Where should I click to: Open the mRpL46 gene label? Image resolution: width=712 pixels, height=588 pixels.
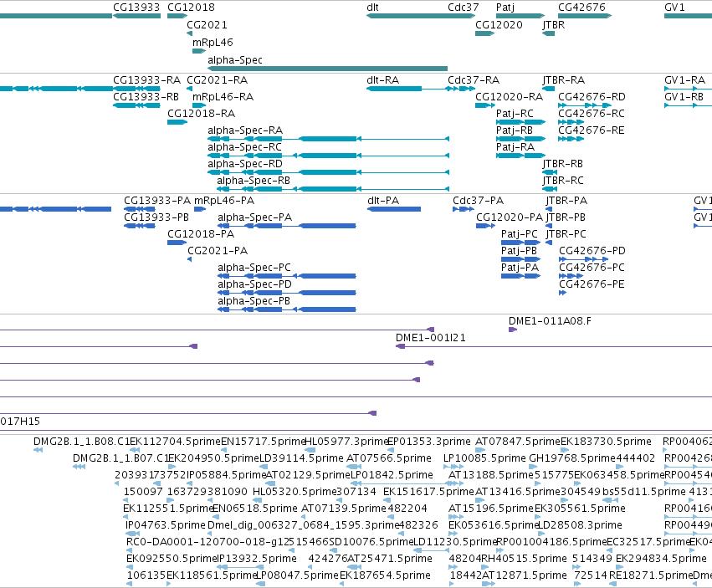click(x=213, y=42)
